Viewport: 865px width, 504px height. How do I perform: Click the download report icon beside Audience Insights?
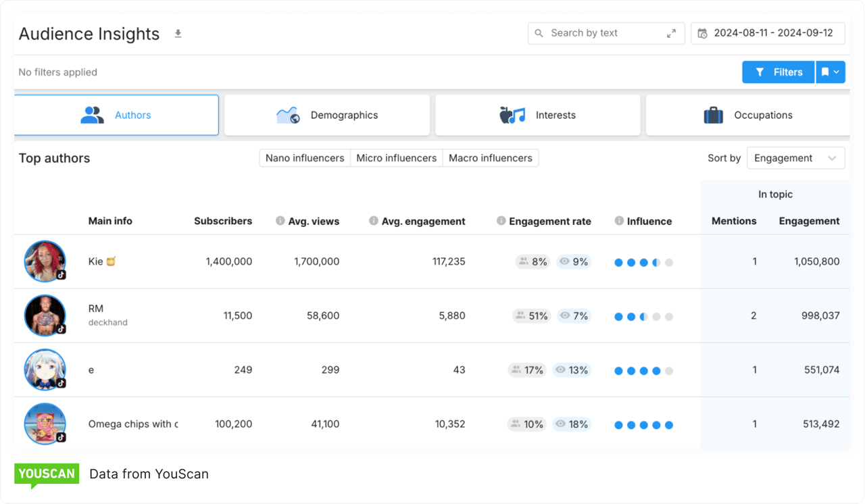pos(178,32)
